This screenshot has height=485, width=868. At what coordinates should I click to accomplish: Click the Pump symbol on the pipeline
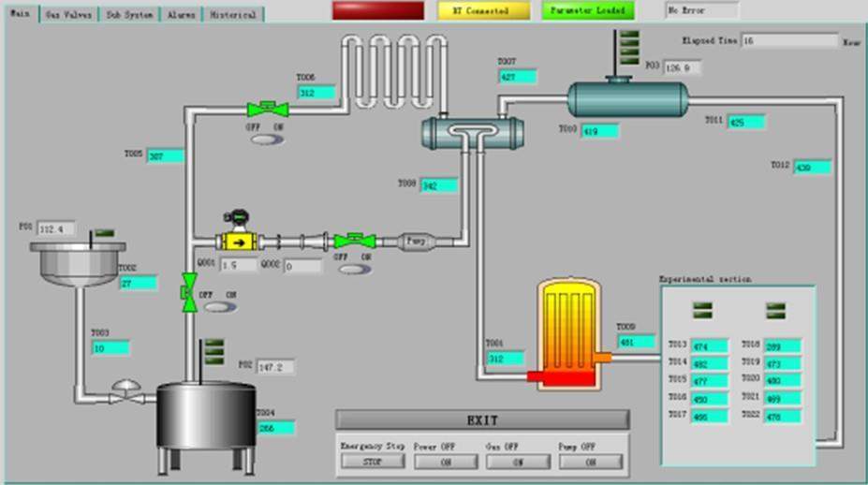417,242
